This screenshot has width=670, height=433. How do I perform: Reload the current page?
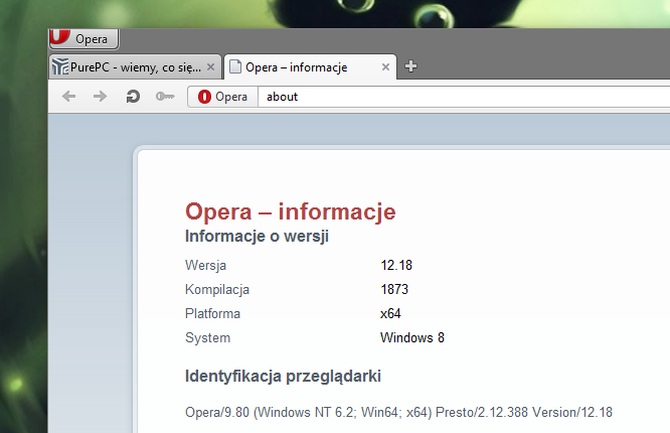click(133, 97)
